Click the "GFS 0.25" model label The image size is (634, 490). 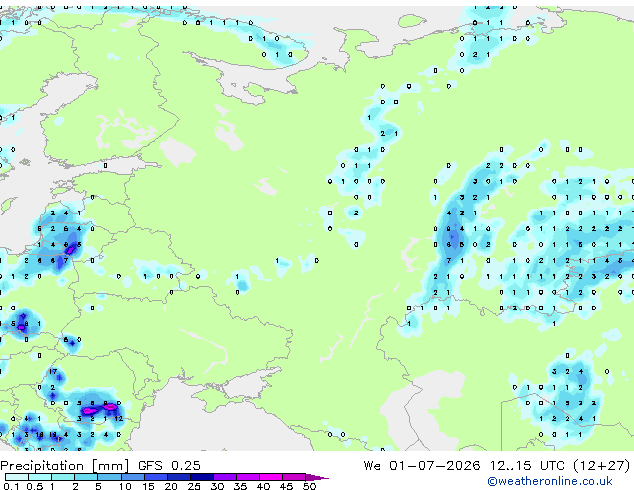[x=169, y=466]
